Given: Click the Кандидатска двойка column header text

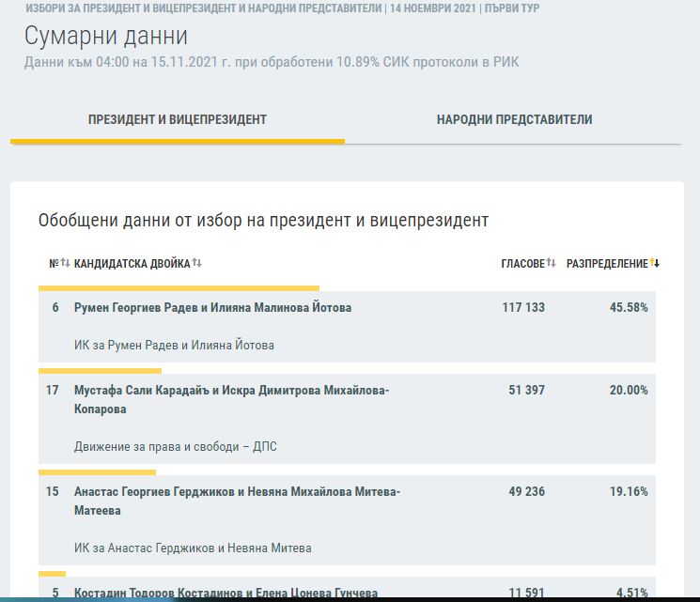Looking at the screenshot, I should (x=132, y=264).
